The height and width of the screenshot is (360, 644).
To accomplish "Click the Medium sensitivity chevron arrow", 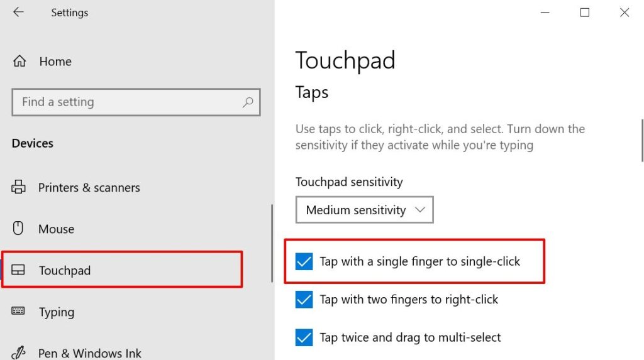I will pos(420,210).
